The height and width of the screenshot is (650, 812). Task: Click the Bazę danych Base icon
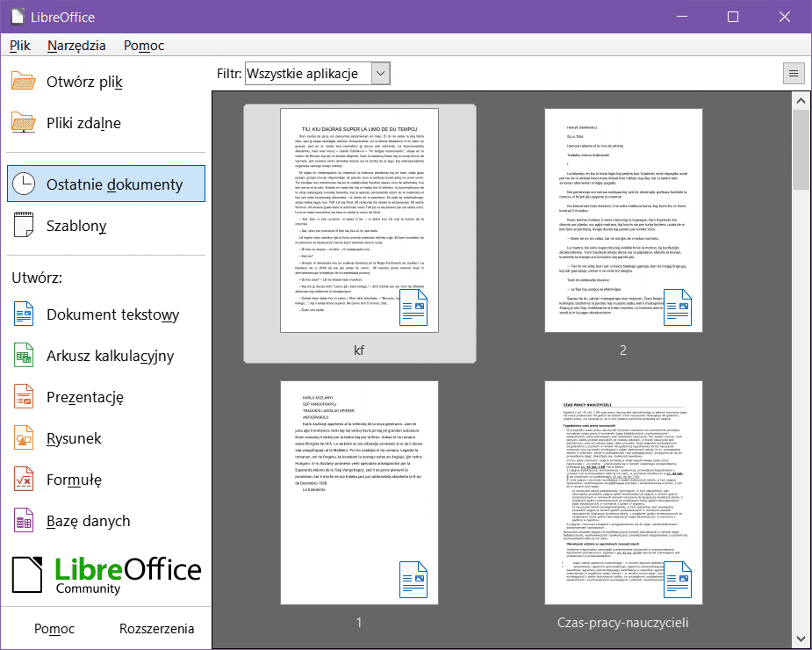click(x=24, y=521)
